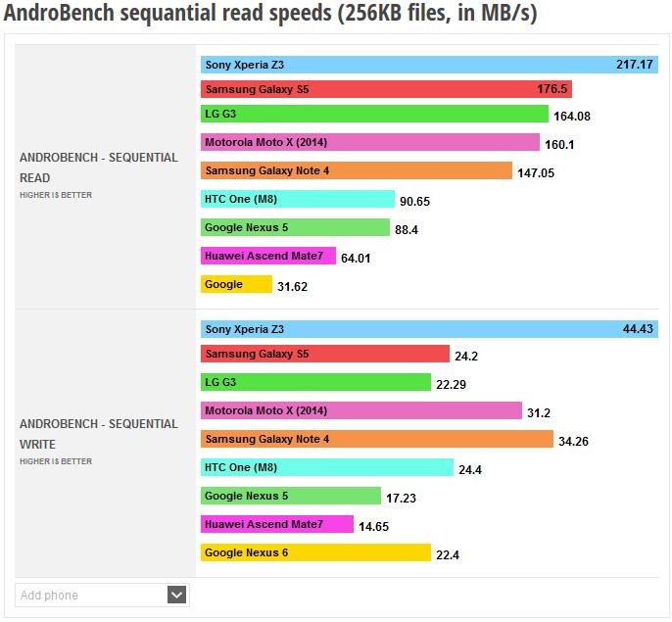Click the Motorola Moto X (2014) read bar
Viewport: 672px width, 622px height.
point(370,142)
